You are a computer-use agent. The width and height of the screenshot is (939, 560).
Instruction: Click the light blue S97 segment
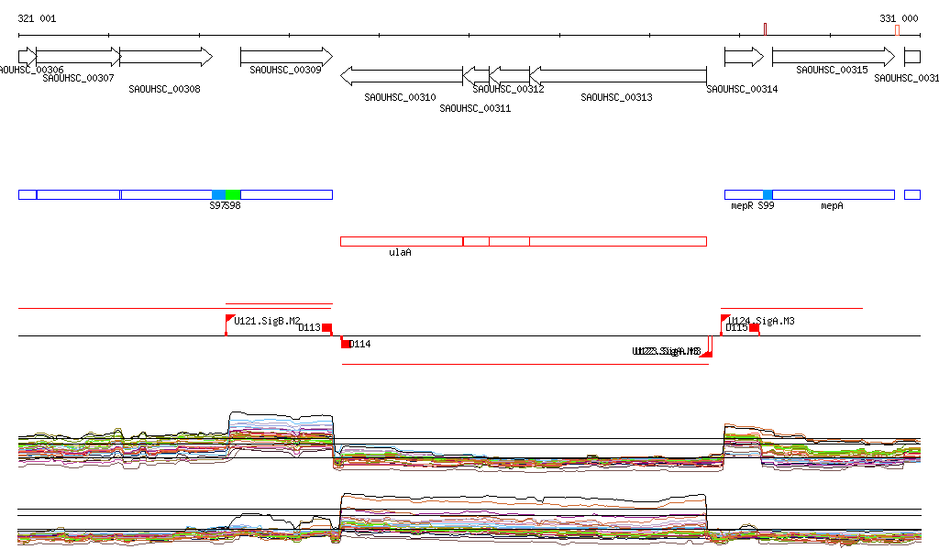(218, 194)
